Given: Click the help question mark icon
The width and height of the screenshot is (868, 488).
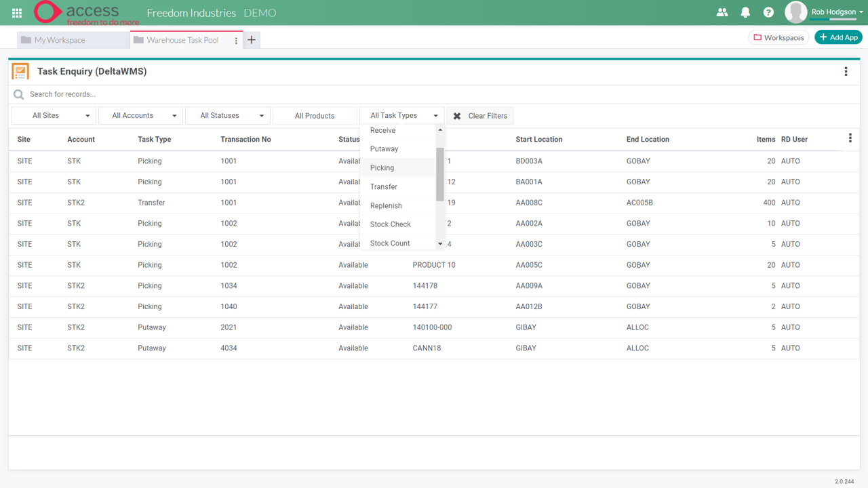Looking at the screenshot, I should point(768,12).
